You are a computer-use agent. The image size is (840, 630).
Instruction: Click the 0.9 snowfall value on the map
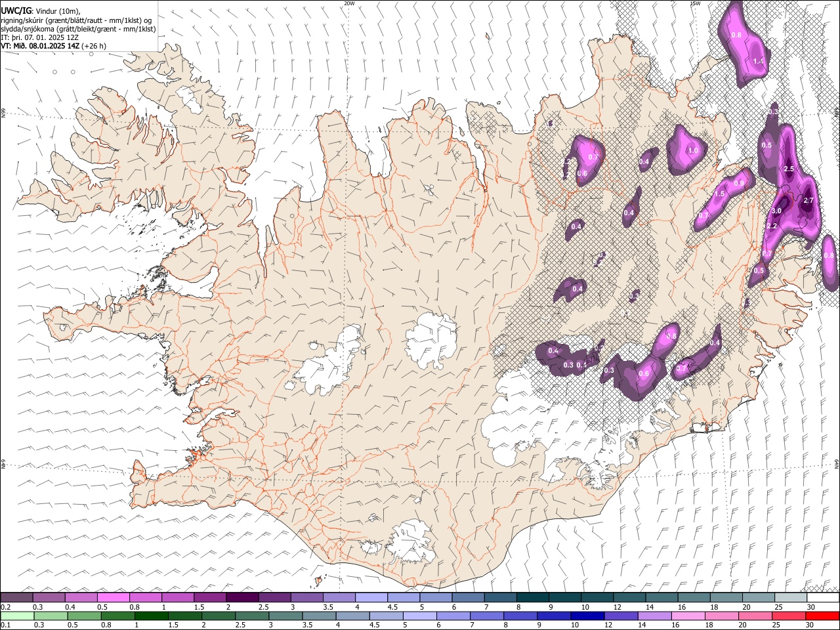pos(739,183)
